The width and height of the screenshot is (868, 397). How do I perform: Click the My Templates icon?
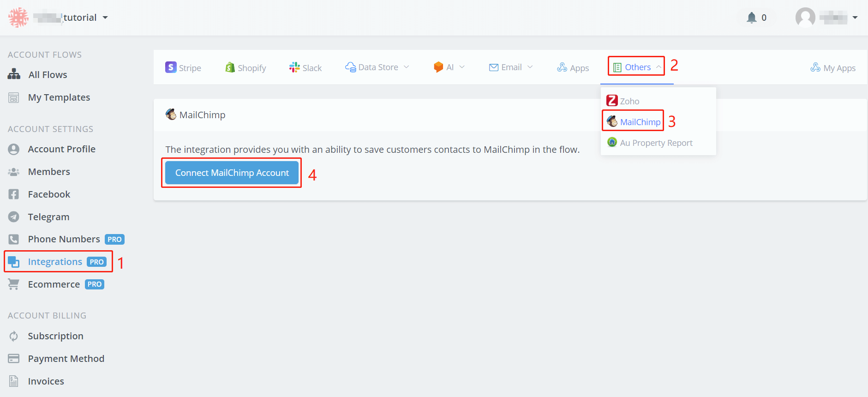pos(14,97)
